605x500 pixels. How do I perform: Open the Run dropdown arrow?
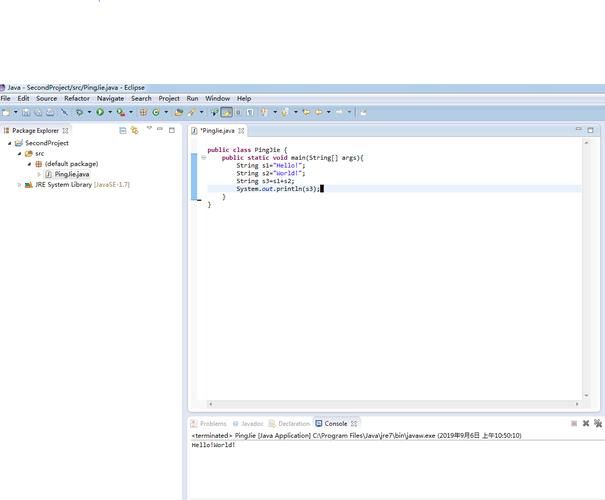tap(110, 112)
